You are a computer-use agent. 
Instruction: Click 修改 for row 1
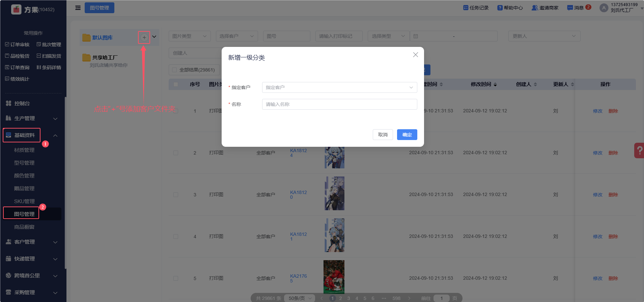(598, 111)
